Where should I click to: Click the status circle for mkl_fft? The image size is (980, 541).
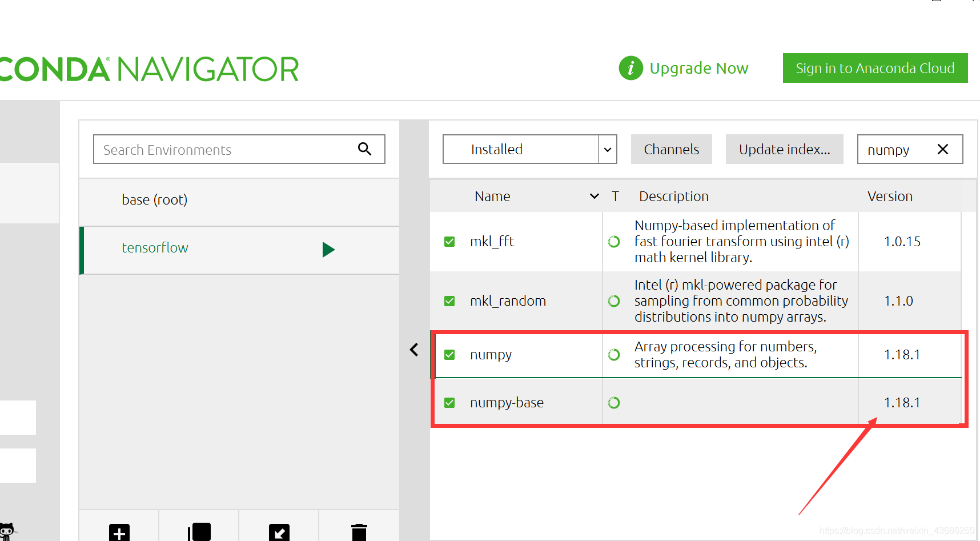click(614, 242)
